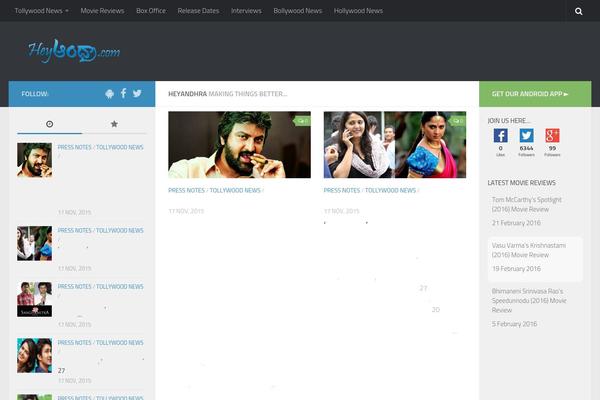Open sidebar thumbnail with Sangamitra text
Image resolution: width=600 pixels, height=400 pixels.
click(34, 299)
